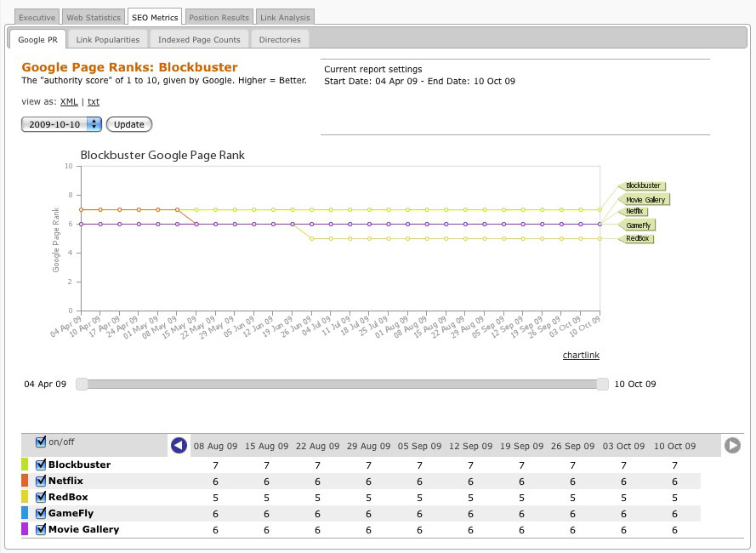Open the Executive tab
This screenshot has width=756, height=553.
tap(37, 17)
